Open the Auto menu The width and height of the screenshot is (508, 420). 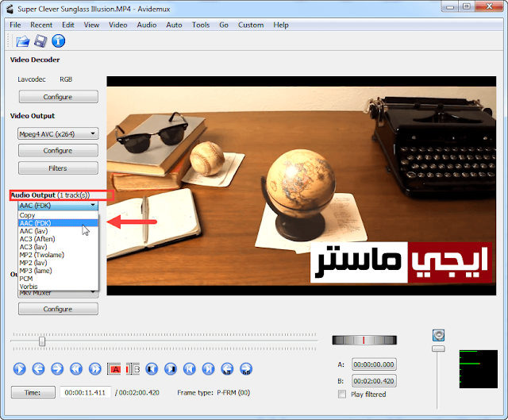(174, 25)
